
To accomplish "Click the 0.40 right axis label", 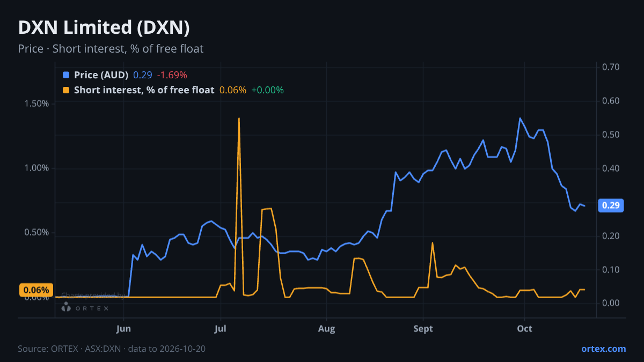I will pos(611,168).
